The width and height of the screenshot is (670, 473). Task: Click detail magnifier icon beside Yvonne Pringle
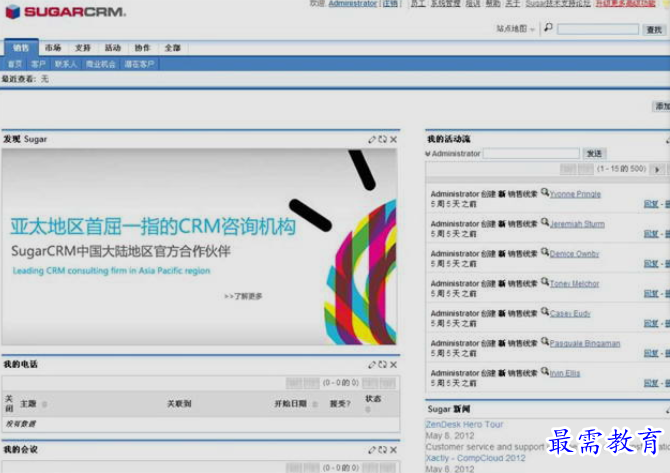click(x=545, y=192)
